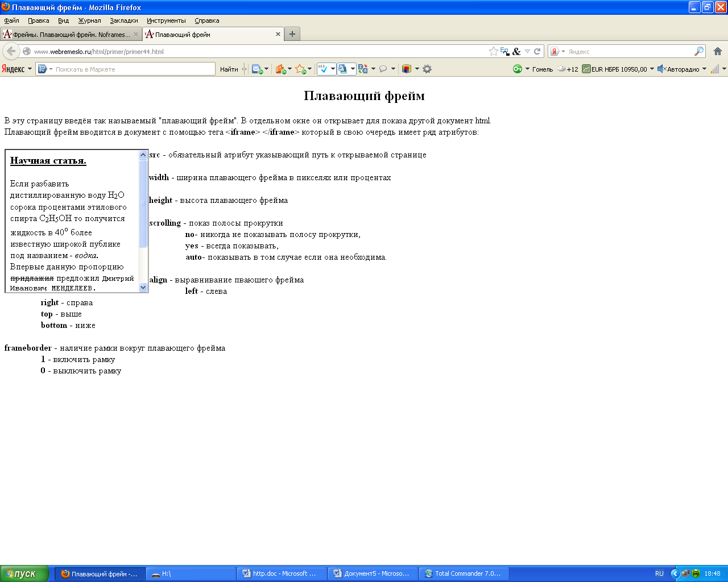Close the Плавающий фрейм tab
The image size is (728, 582).
coord(278,34)
